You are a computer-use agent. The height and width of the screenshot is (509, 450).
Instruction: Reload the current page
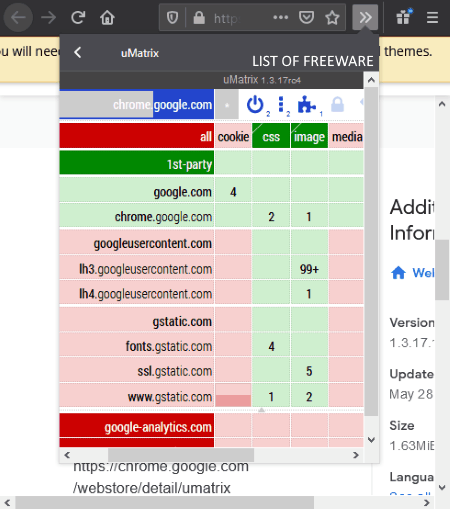coord(78,17)
